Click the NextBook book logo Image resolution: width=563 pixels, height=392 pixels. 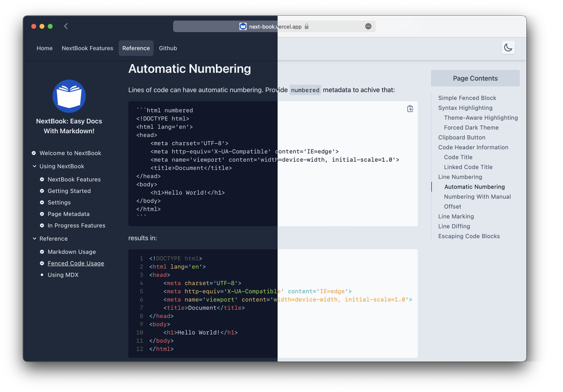[69, 96]
